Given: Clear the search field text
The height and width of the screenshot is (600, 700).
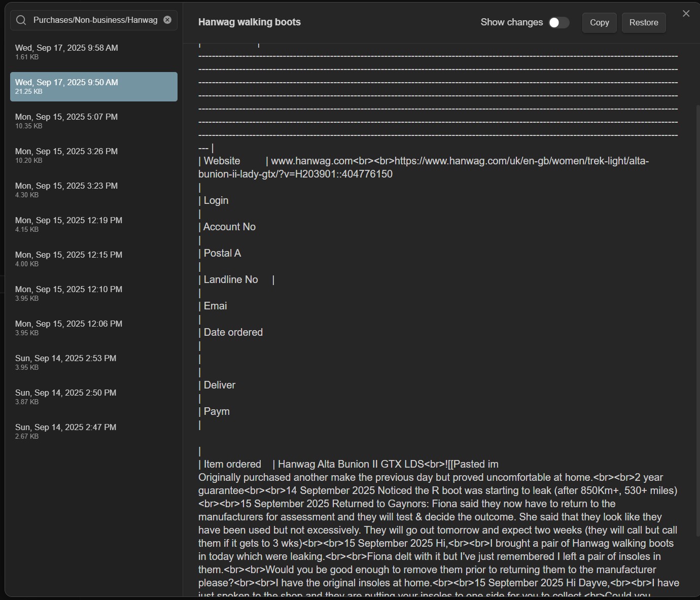Looking at the screenshot, I should pos(167,20).
